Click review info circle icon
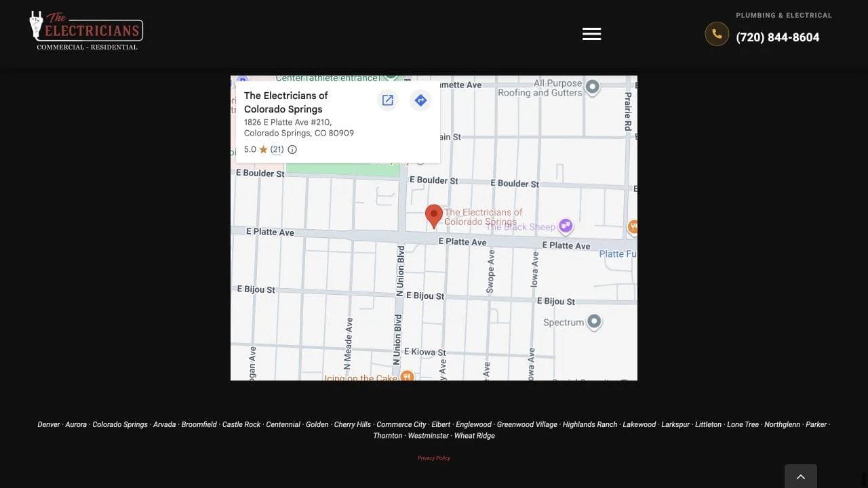Screen dimensions: 868x488 click(292, 149)
